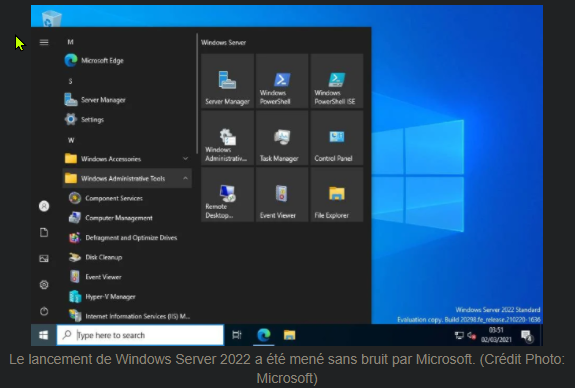The image size is (575, 388).
Task: Open the Windows PowerShell tile
Action: pyautogui.click(x=282, y=81)
